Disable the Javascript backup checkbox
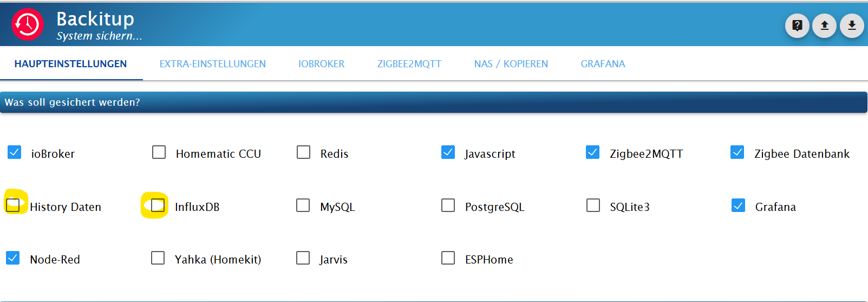This screenshot has width=868, height=302. 448,152
